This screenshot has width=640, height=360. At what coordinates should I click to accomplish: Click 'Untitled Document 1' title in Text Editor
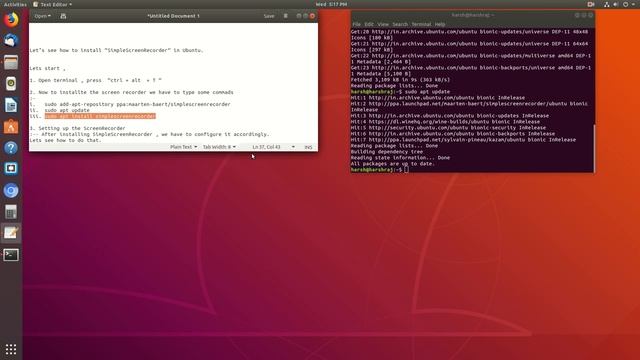click(173, 16)
